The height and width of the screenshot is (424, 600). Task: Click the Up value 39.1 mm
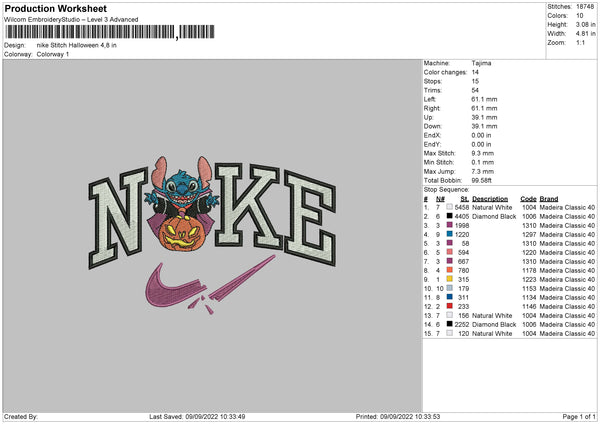(x=484, y=117)
